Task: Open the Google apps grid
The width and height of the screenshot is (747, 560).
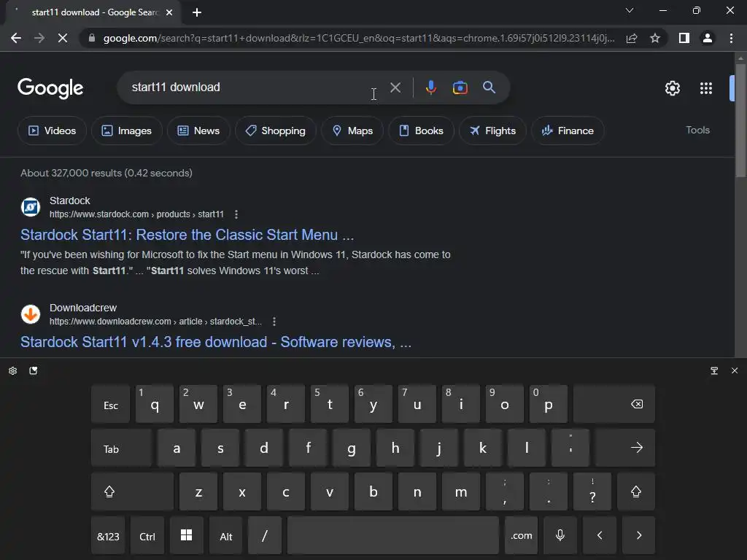Action: coord(706,88)
